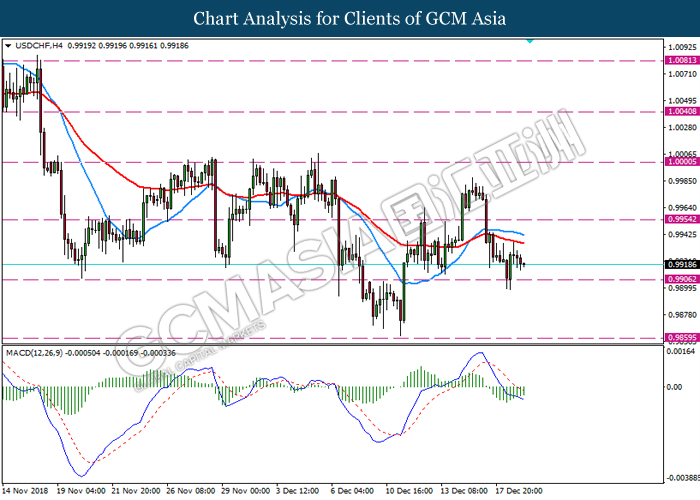700x500 pixels.
Task: Click the chart shift teal triangle marker
Action: tap(530, 41)
